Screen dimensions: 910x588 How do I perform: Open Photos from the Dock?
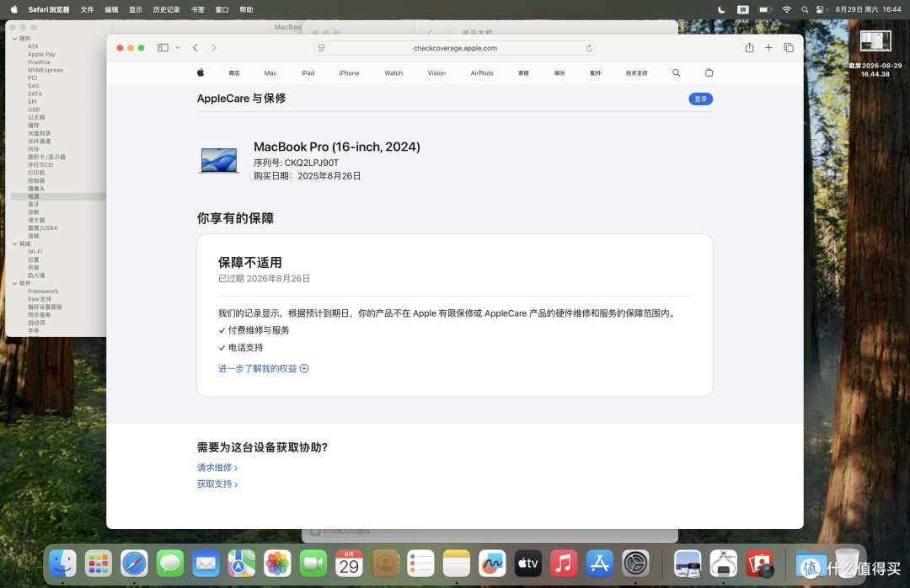coord(277,564)
